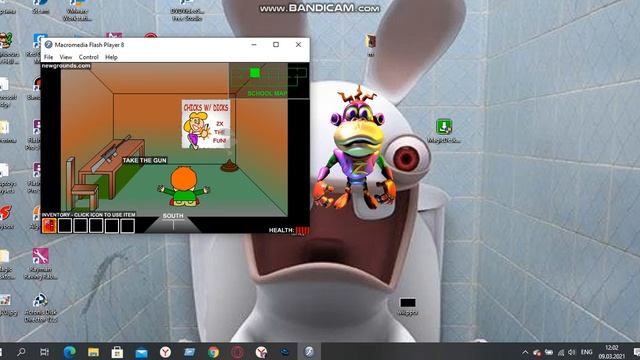Open the notification center icon
Screen dimensions: 640x360
[636, 352]
